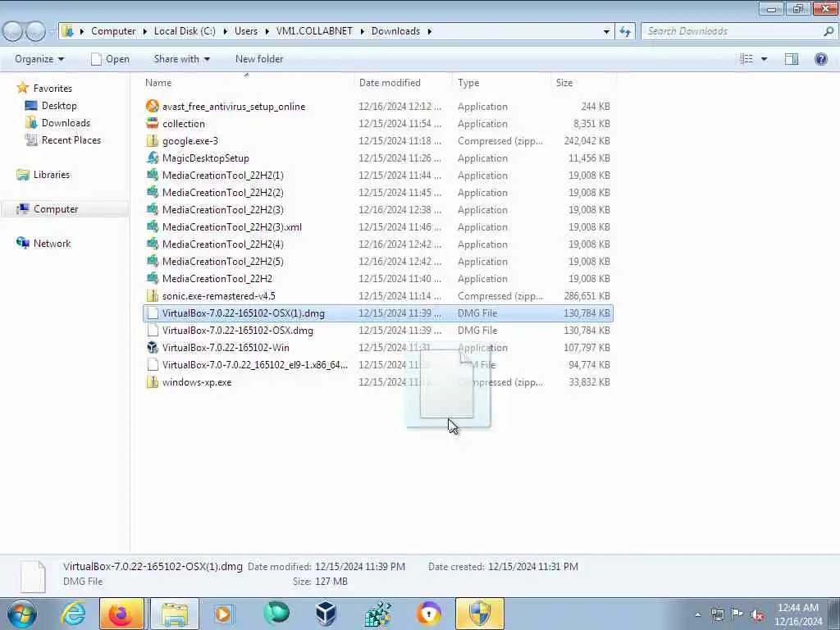The width and height of the screenshot is (840, 630).
Task: Select the VirtualBox-7.0.22-165102-Win cube icon
Action: [x=153, y=347]
